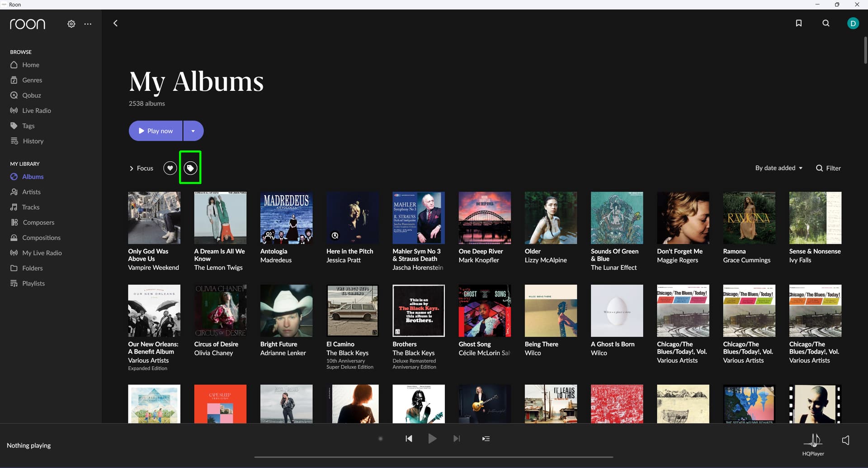
Task: Open the play queue icon
Action: point(486,439)
